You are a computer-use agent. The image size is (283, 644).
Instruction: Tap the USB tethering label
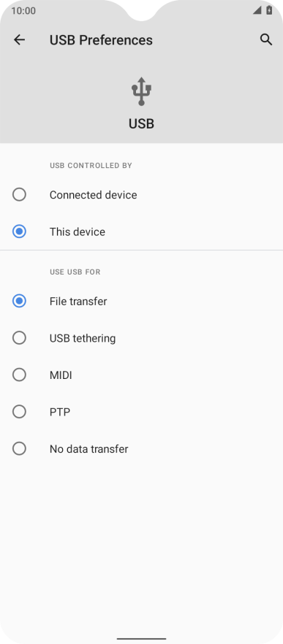[83, 339]
